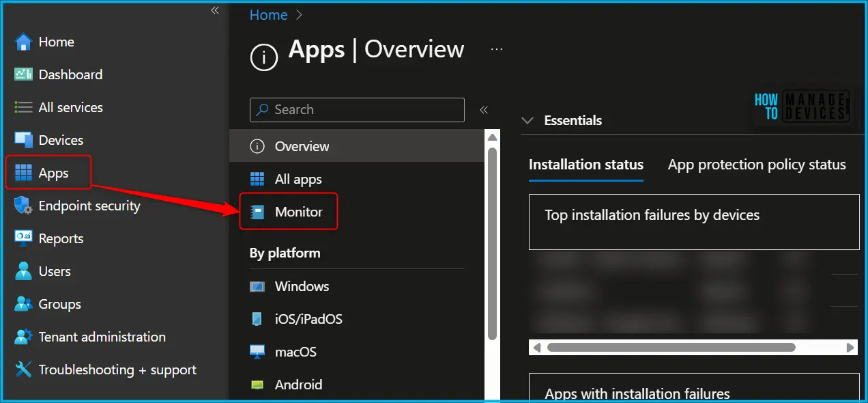Viewport: 868px width, 403px height.
Task: Click the Devices monitor icon
Action: click(23, 140)
